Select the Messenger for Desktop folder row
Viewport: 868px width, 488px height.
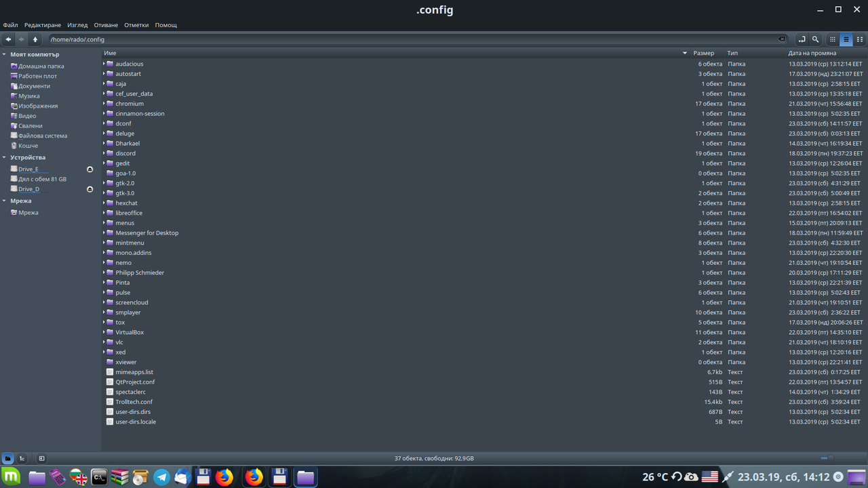click(484, 232)
